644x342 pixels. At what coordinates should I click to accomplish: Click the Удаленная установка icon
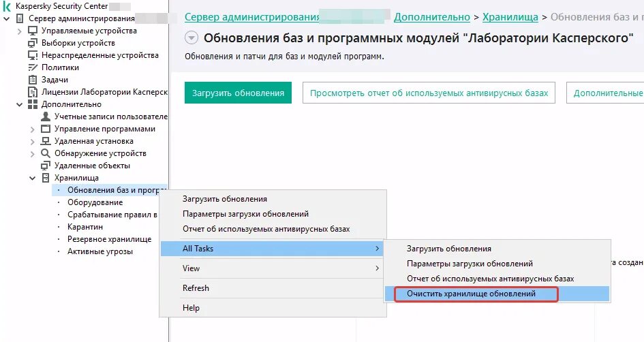46,141
